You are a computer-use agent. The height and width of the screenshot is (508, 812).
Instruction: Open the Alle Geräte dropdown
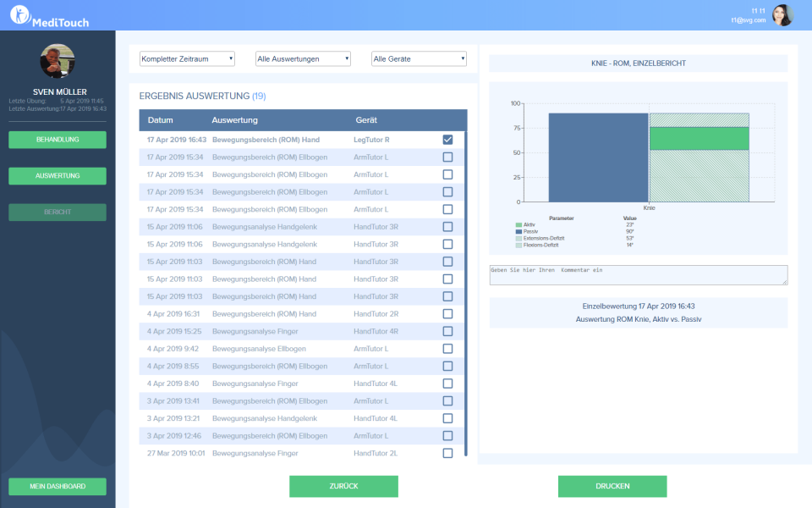(x=419, y=58)
